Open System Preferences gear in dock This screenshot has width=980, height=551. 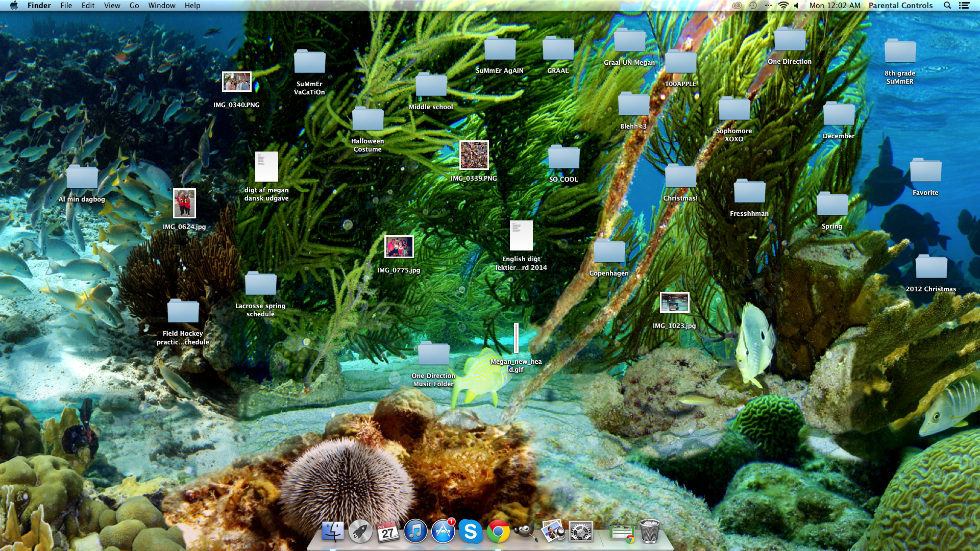click(581, 532)
